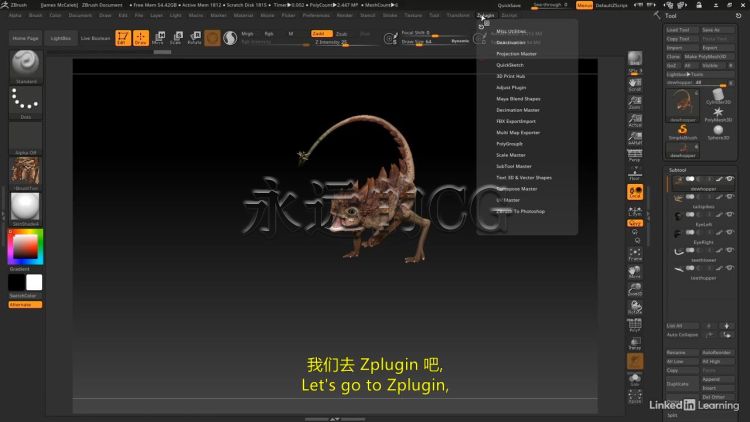Screen dimensions: 750x422
Task: Click the Load Tool button
Action: (681, 30)
